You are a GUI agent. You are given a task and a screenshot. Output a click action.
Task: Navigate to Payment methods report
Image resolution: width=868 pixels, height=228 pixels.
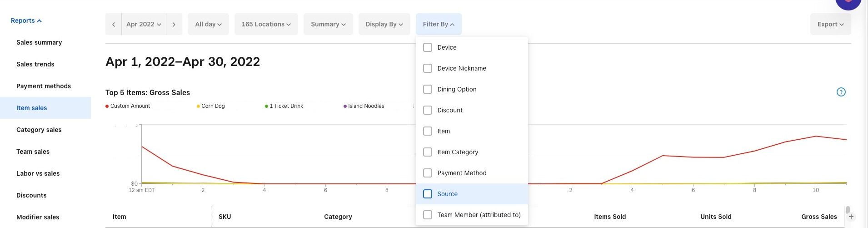tap(44, 86)
